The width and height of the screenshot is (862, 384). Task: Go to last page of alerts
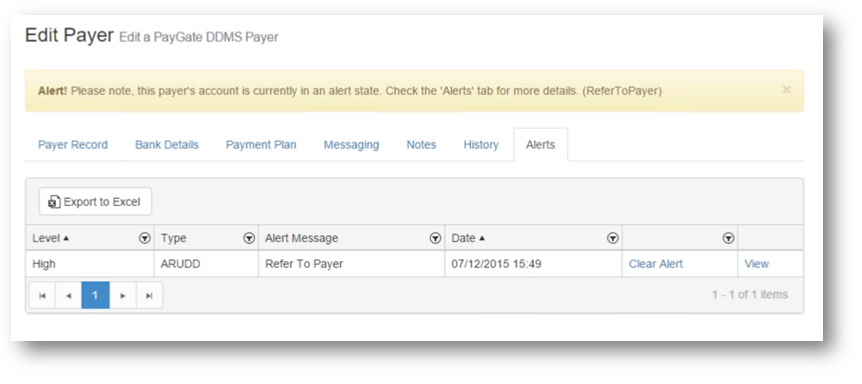149,296
